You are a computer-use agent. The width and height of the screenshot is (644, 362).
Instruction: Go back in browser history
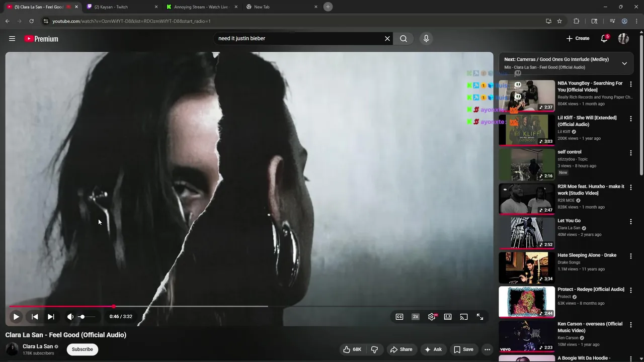7,21
